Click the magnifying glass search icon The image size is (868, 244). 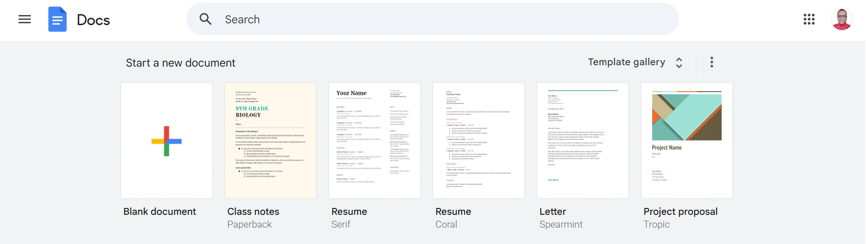[206, 19]
